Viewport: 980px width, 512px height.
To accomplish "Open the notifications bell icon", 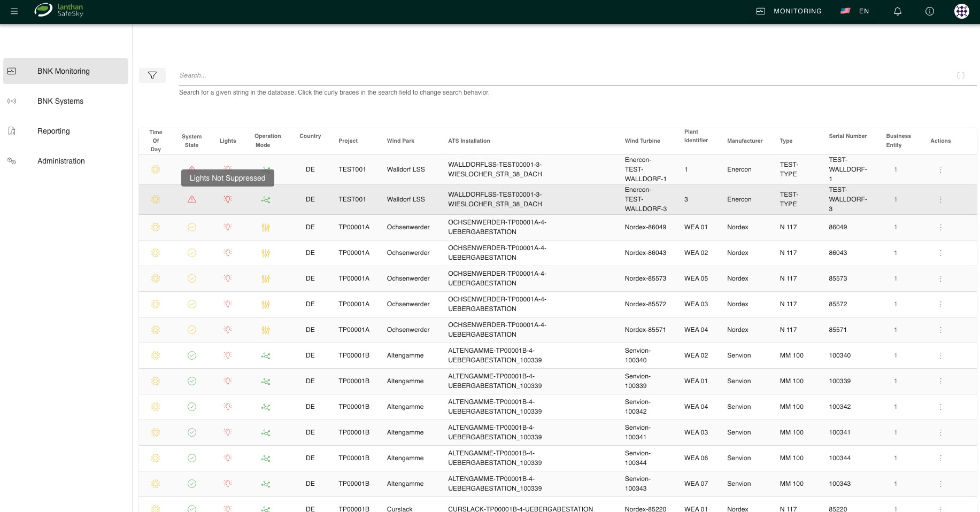I will [x=898, y=11].
